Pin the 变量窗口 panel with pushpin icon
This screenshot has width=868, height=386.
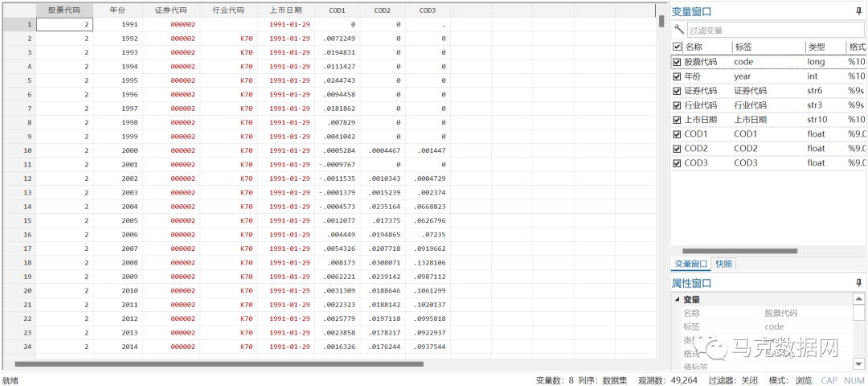pyautogui.click(x=858, y=11)
